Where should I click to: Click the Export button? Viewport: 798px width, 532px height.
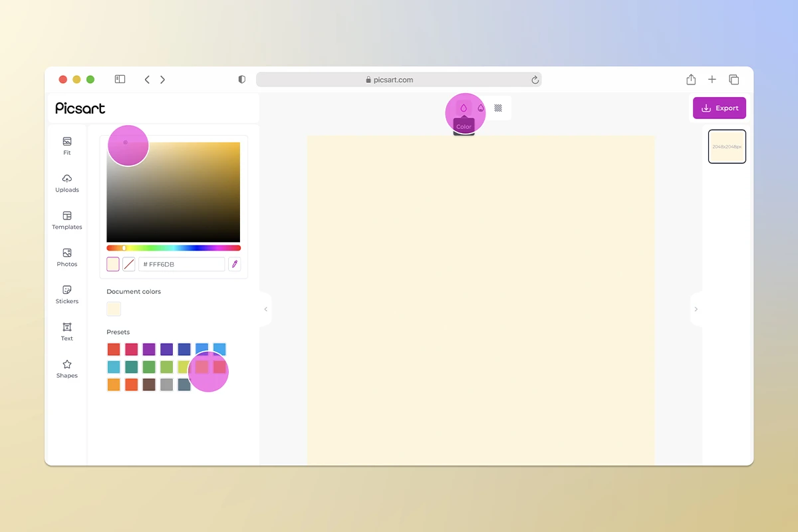[x=720, y=108]
